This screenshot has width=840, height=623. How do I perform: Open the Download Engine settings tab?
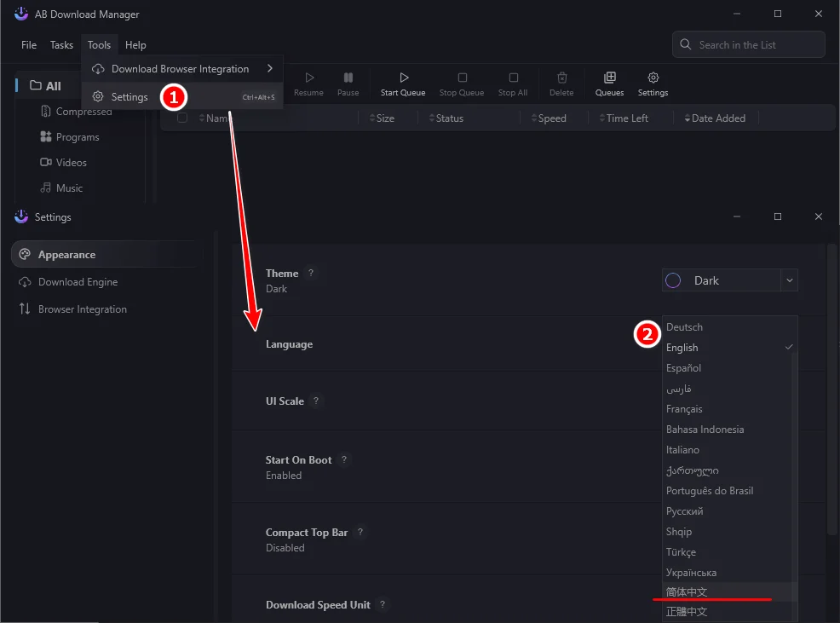(107, 282)
